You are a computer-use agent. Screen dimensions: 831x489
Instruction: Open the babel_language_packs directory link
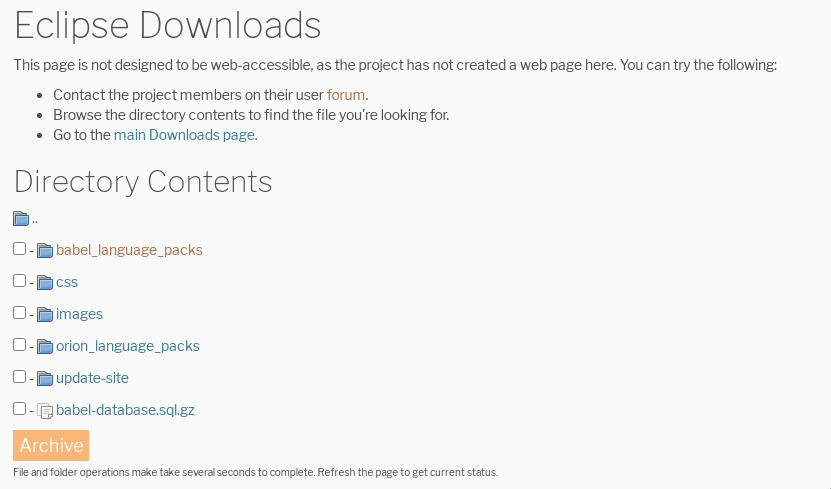coord(129,250)
